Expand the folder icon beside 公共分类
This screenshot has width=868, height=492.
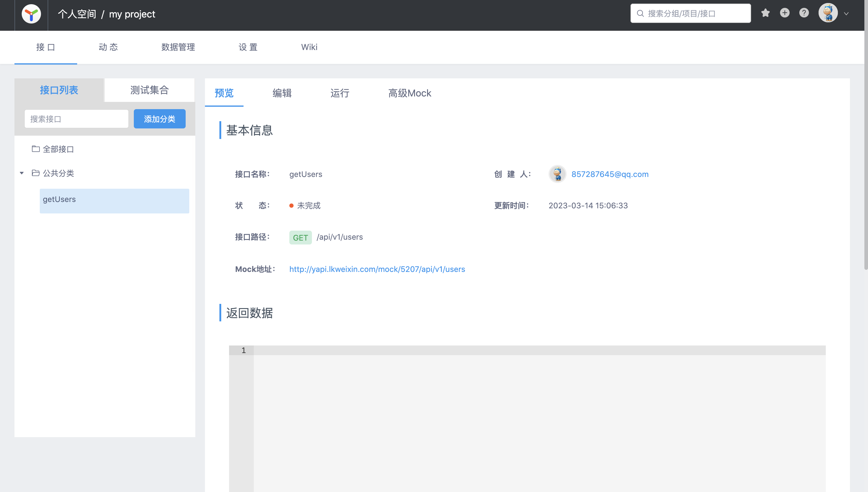click(x=36, y=173)
